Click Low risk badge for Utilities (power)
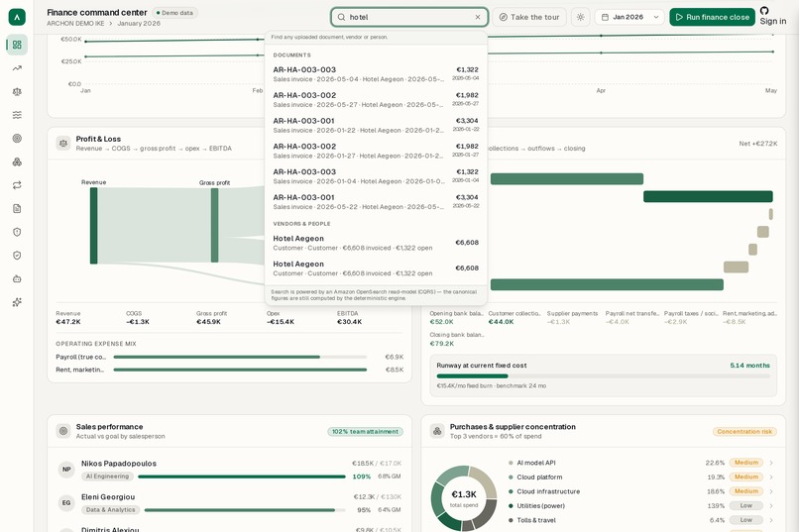799x532 pixels. coord(746,505)
